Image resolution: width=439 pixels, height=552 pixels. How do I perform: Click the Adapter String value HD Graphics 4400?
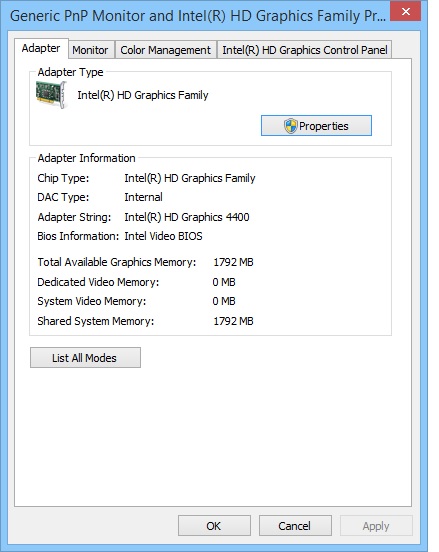(187, 217)
